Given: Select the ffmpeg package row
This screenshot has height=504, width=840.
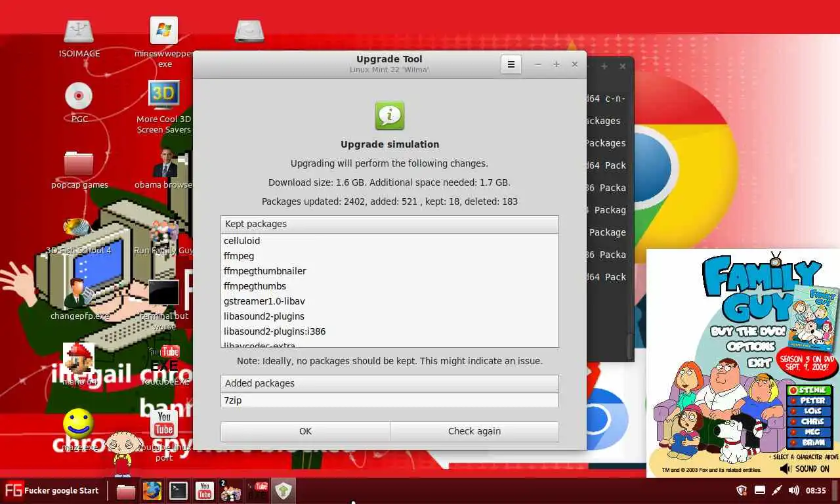Looking at the screenshot, I should [390, 256].
